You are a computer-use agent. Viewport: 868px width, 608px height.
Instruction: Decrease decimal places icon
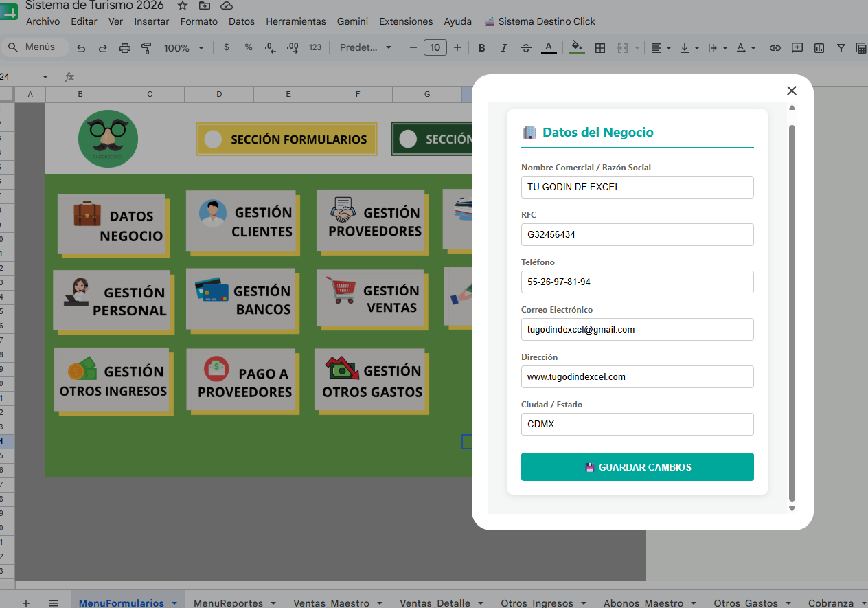pyautogui.click(x=271, y=48)
